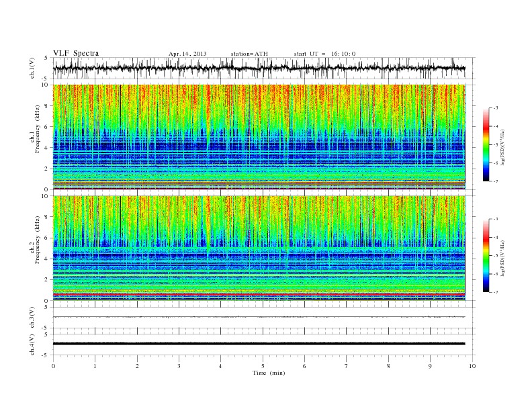
Task: Click inside the ch.2 spectrogram panel
Action: (x=259, y=248)
